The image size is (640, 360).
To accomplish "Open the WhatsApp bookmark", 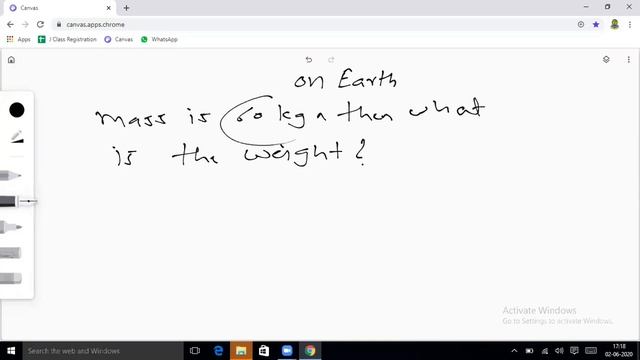I will click(x=159, y=39).
